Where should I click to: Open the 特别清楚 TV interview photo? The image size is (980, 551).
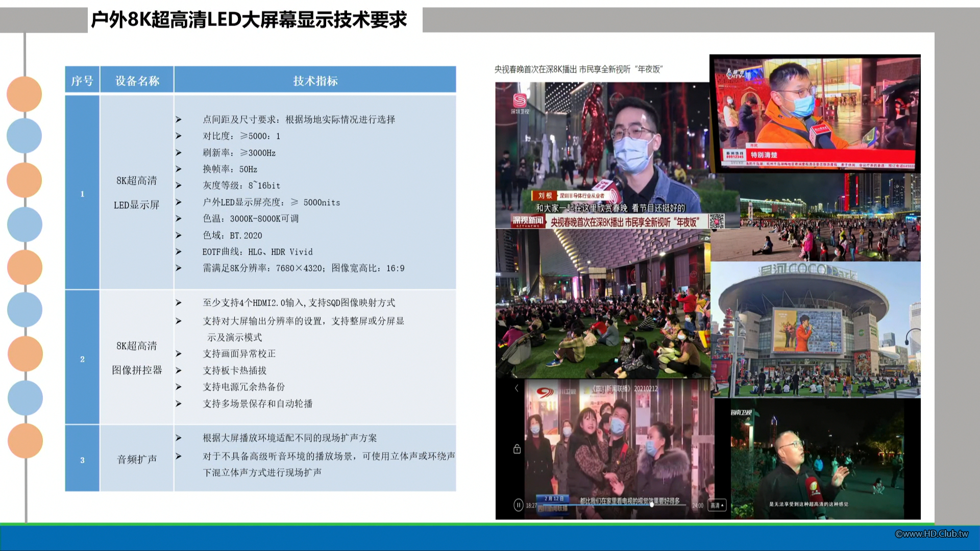pyautogui.click(x=815, y=113)
